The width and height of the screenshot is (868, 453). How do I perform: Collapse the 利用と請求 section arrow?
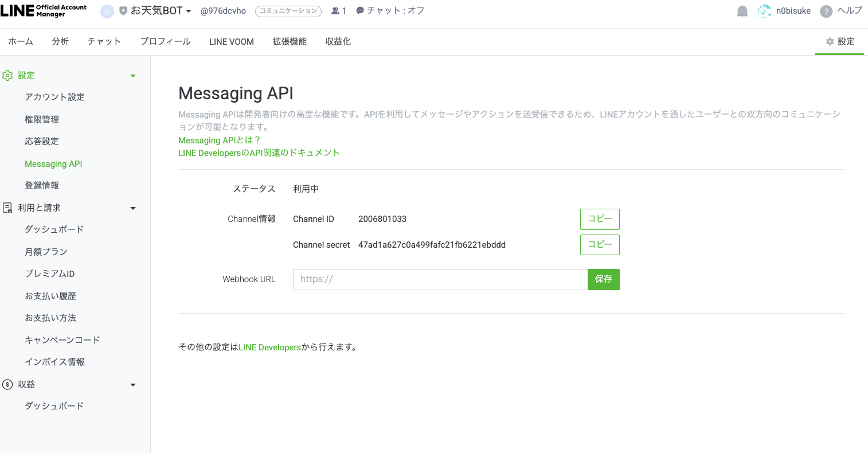coord(133,208)
